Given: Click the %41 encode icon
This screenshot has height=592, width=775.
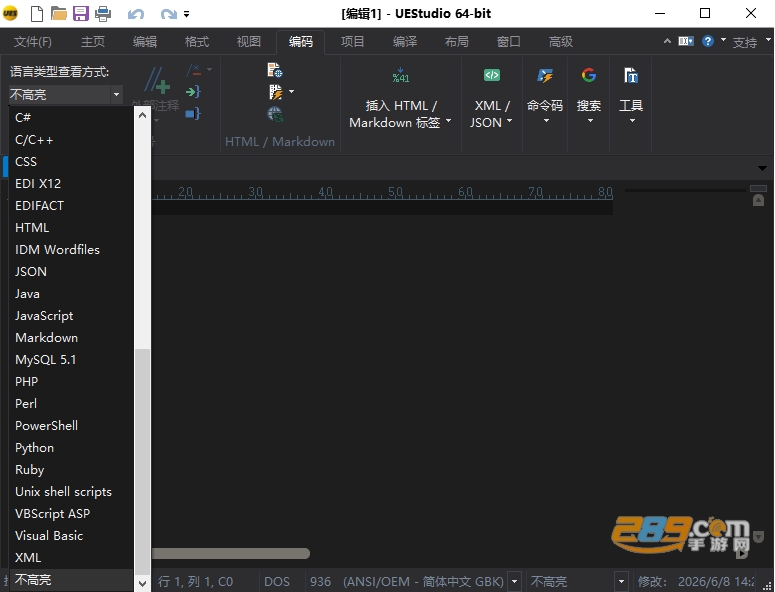Looking at the screenshot, I should 400,75.
